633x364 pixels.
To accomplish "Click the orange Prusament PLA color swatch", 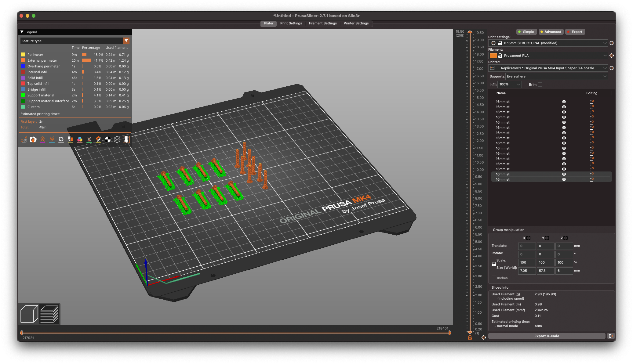I will [493, 56].
